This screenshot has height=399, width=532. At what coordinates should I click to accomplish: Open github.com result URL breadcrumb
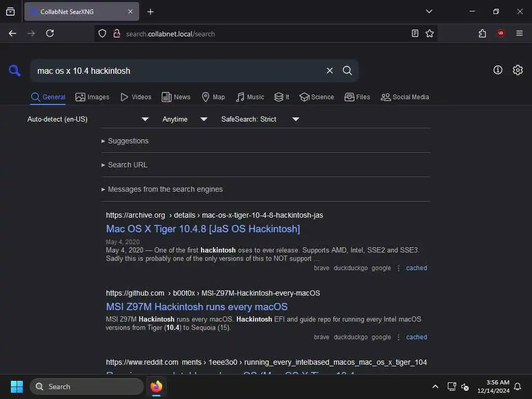(x=212, y=293)
